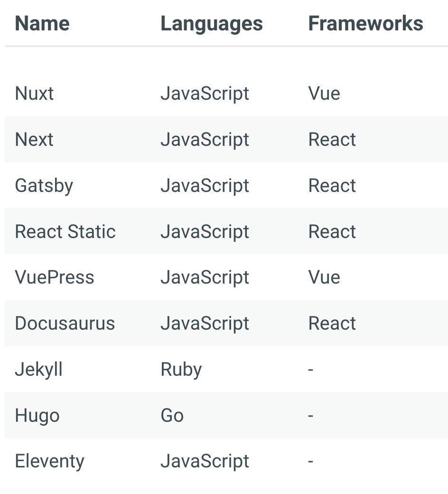This screenshot has width=448, height=494.
Task: Select the VuePress name cell
Action: [55, 277]
